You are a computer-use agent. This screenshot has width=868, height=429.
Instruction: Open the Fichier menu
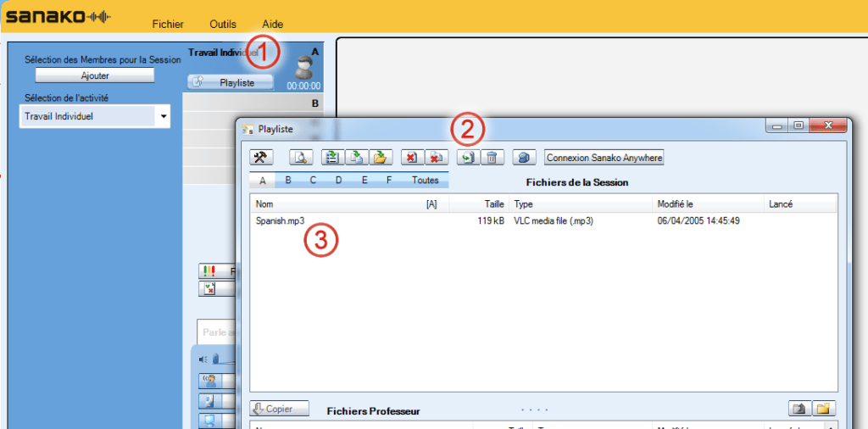coord(168,24)
